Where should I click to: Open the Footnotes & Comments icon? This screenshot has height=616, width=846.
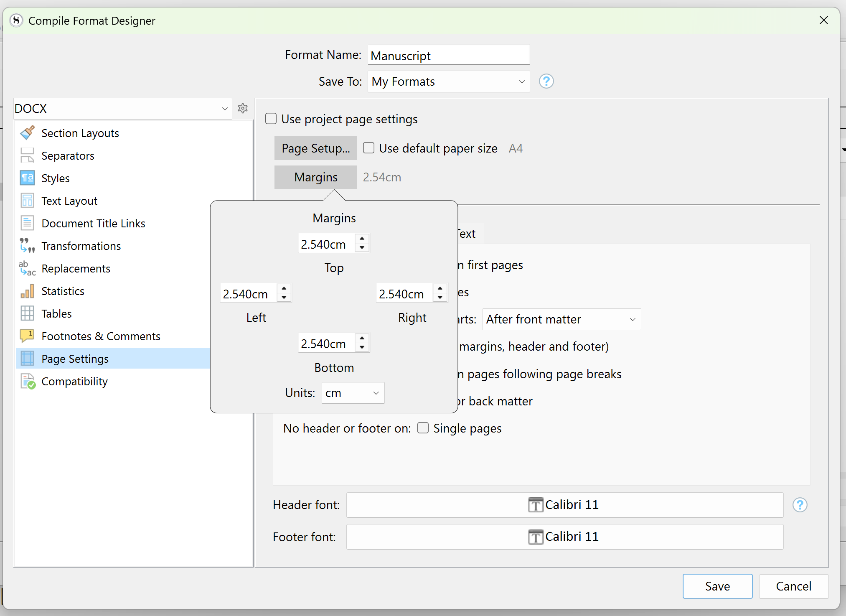pos(27,336)
